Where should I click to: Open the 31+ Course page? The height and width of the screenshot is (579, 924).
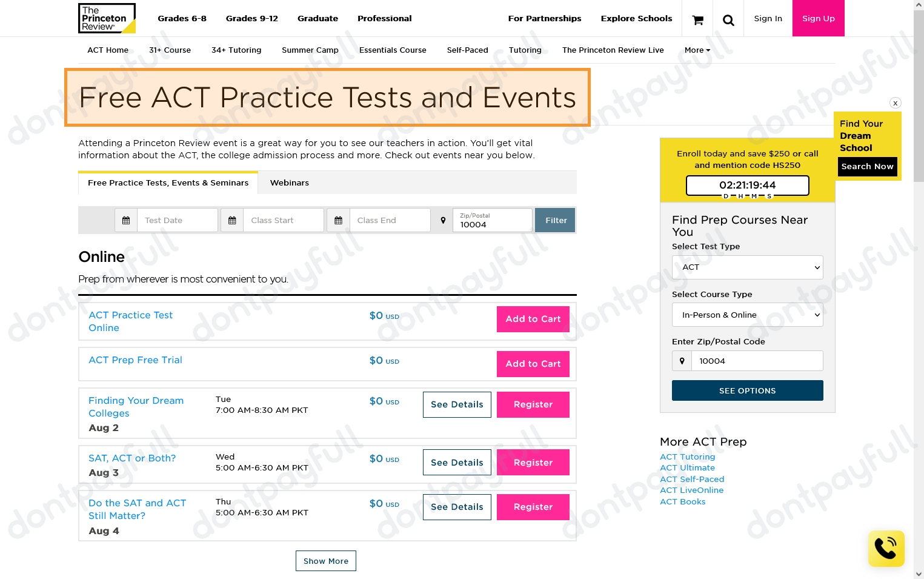click(x=170, y=50)
